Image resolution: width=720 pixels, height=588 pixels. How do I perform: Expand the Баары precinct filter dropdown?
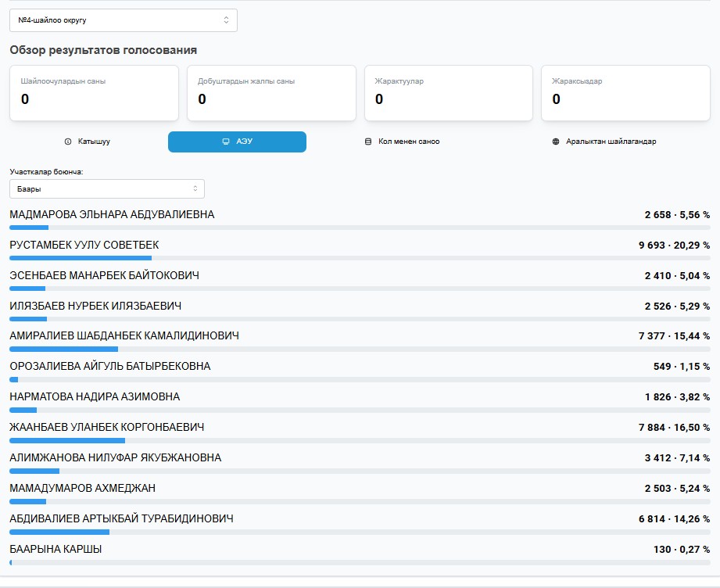click(107, 188)
